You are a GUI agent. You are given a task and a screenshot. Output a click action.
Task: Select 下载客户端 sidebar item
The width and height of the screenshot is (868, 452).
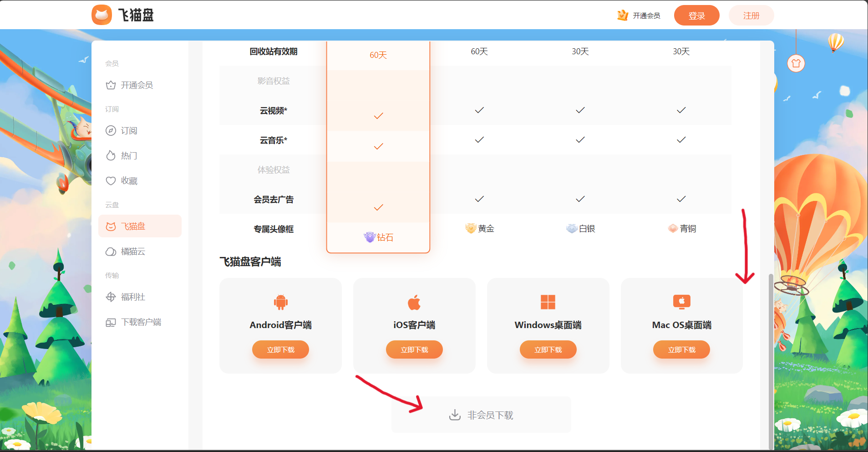click(141, 322)
